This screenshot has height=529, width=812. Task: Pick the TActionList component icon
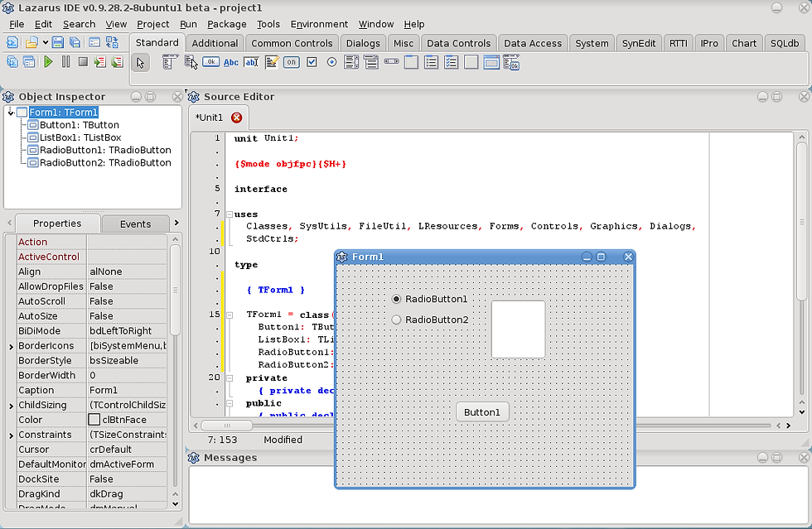[x=511, y=63]
